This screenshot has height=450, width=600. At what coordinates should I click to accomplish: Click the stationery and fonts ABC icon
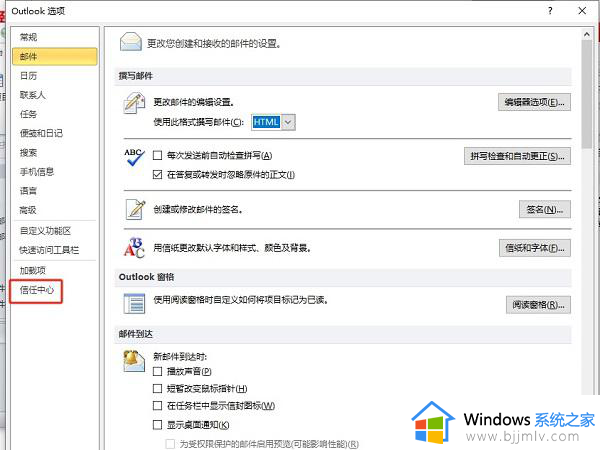tap(134, 248)
